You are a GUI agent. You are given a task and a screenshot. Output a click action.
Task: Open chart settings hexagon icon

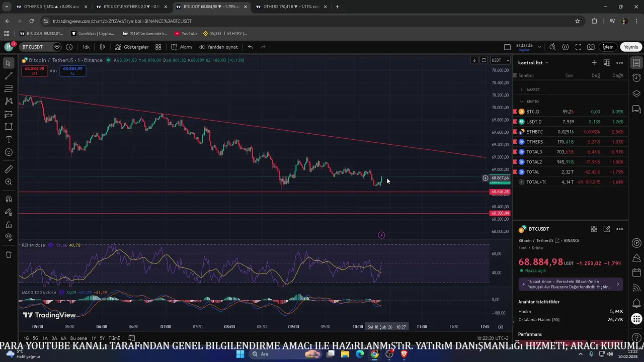click(x=566, y=47)
